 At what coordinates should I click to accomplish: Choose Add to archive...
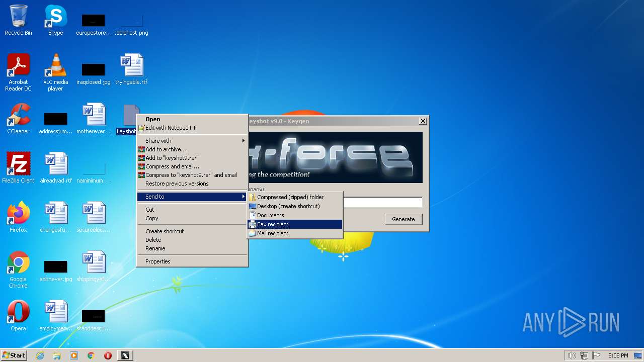coord(192,149)
